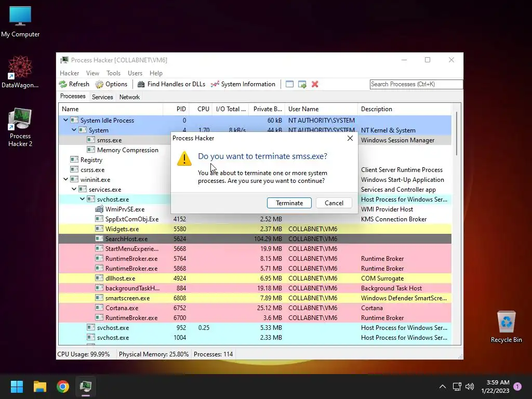Click Process Hacker taskbar icon
This screenshot has height=399, width=532.
click(x=86, y=387)
